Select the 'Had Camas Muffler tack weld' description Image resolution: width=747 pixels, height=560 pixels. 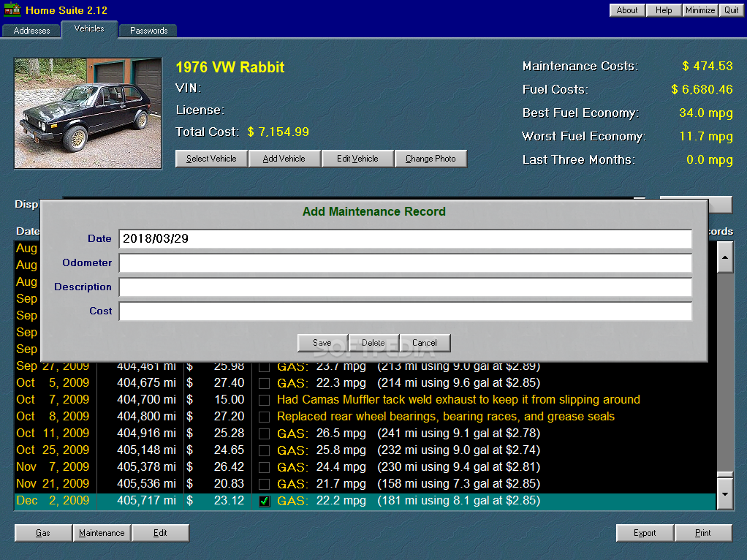458,399
